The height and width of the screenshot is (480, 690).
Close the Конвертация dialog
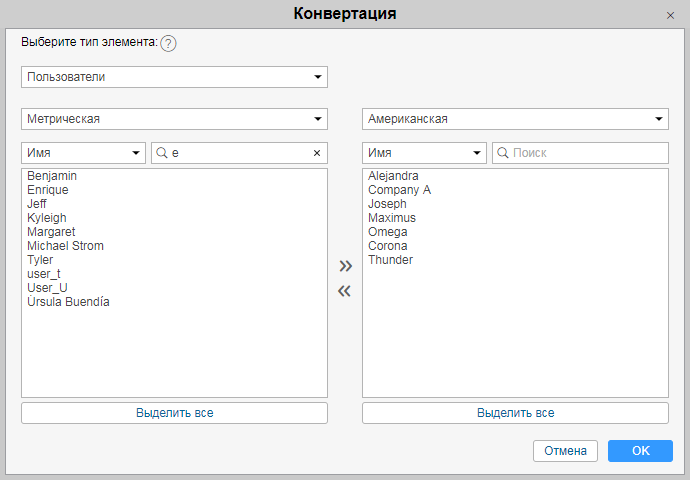670,16
